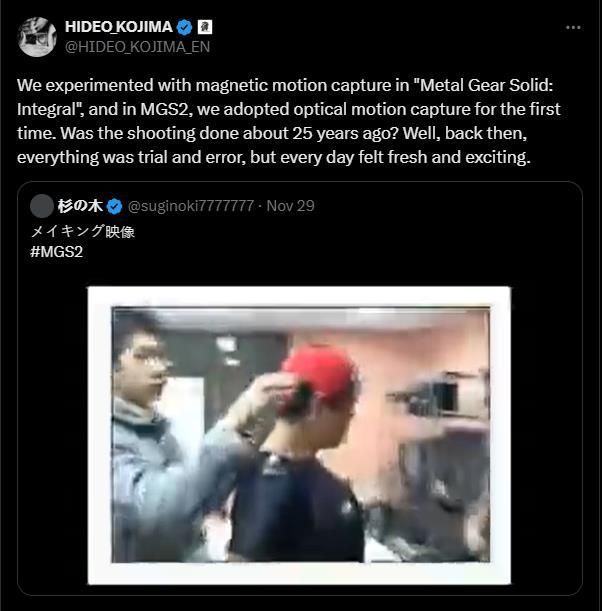The height and width of the screenshot is (611, 602).
Task: Open the Nov 29 timestamp link
Action: click(291, 207)
